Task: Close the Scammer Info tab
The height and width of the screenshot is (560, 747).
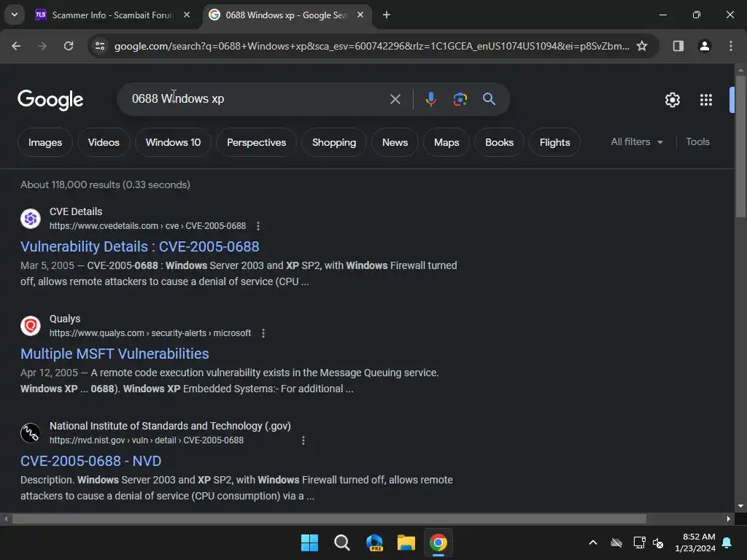Action: (x=187, y=15)
